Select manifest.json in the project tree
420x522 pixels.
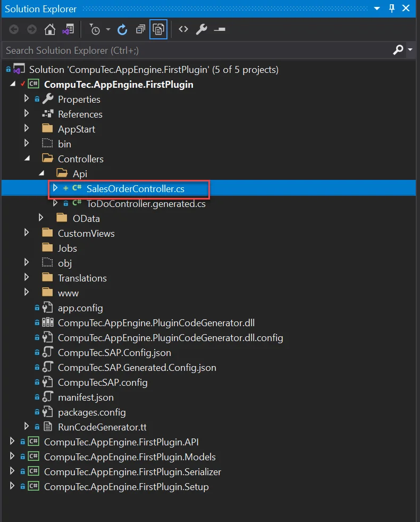pos(85,397)
